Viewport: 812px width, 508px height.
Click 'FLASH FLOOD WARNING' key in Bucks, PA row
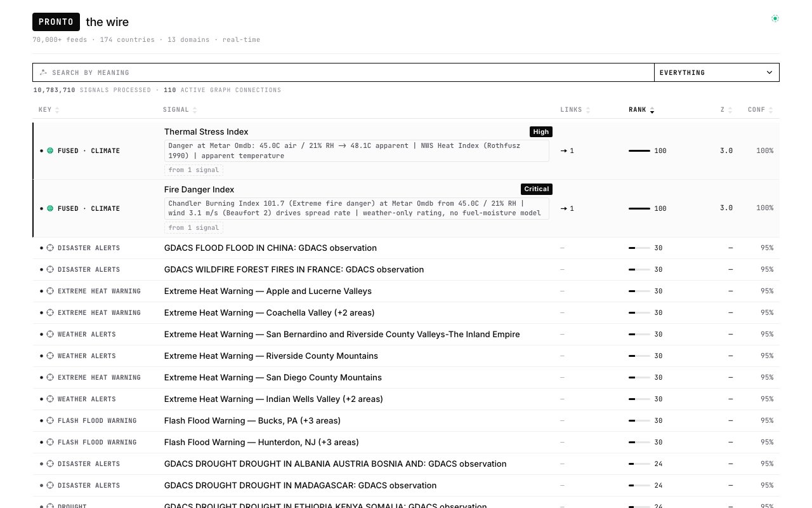(x=97, y=420)
